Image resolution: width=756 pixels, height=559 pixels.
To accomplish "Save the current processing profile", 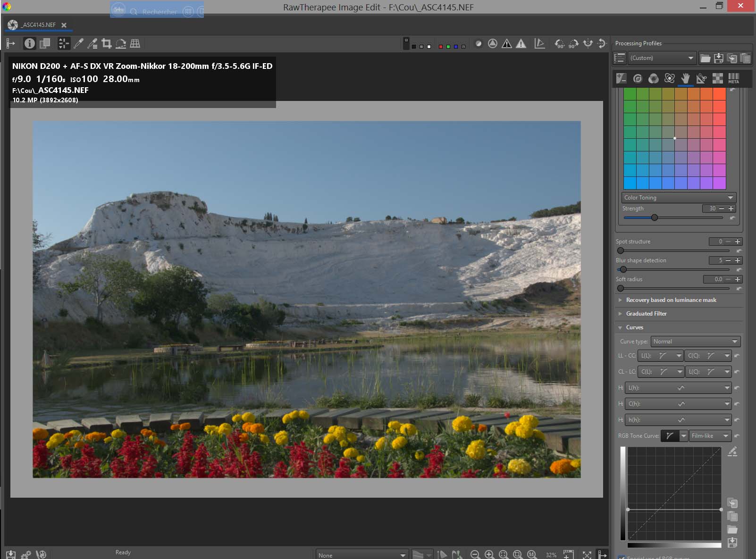I will click(x=719, y=58).
